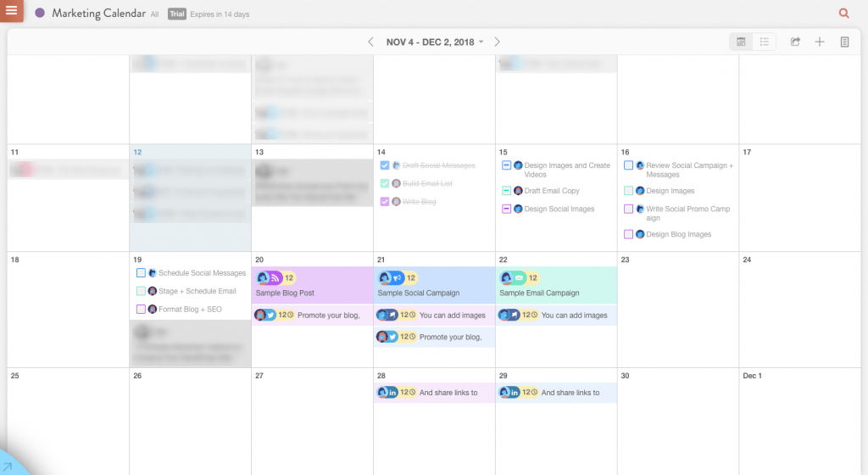The width and height of the screenshot is (868, 475).
Task: Click the share calendar icon
Action: [x=795, y=42]
